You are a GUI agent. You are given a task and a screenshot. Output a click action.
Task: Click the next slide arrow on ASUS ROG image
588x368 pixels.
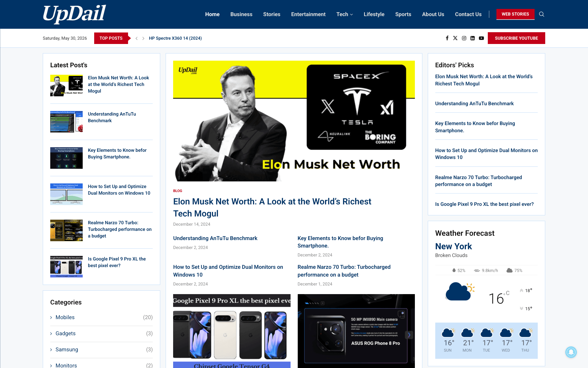coord(409,335)
